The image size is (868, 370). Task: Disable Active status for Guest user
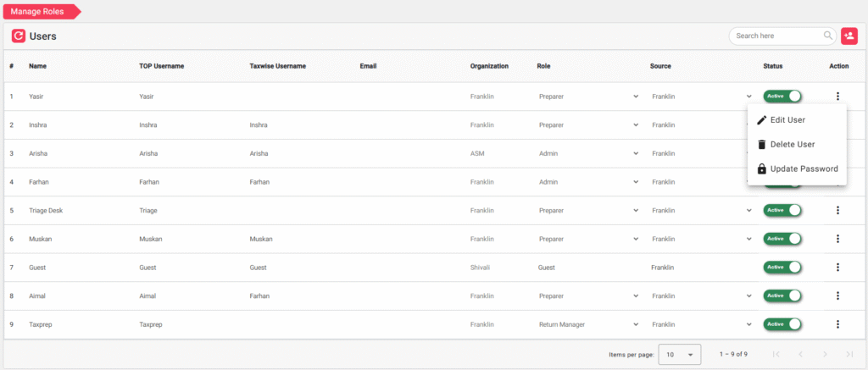[x=782, y=268]
